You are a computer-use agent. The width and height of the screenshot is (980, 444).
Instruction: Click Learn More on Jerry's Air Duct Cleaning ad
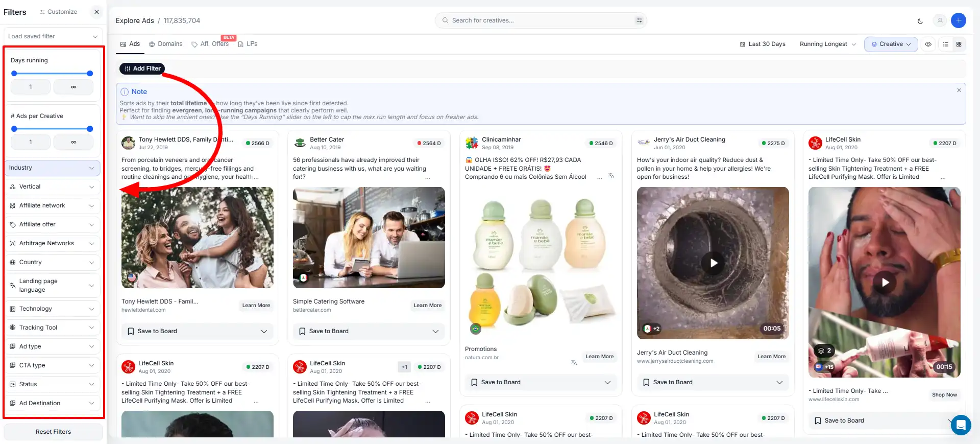[x=772, y=356]
